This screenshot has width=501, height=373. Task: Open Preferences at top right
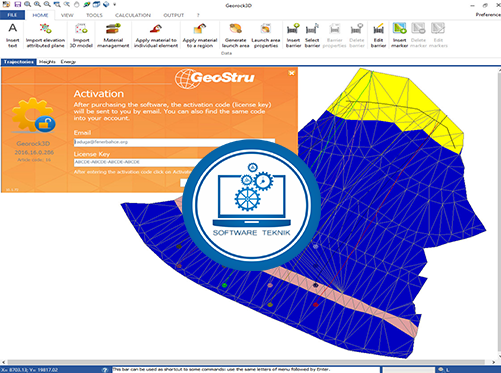tap(488, 15)
